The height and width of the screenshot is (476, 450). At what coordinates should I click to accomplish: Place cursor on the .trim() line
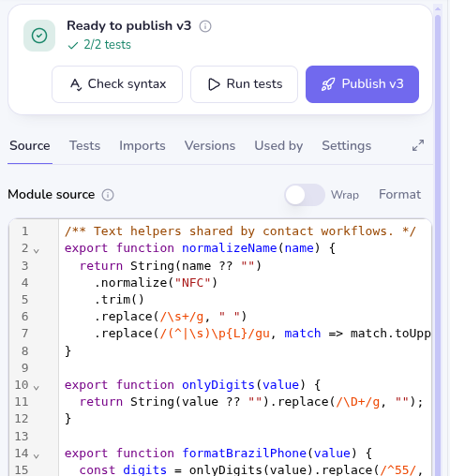pos(119,300)
